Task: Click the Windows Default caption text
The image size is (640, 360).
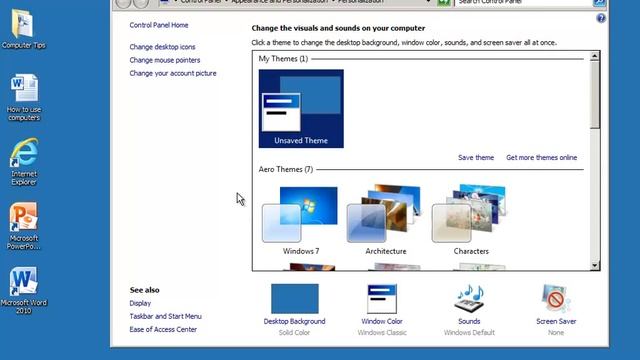Action: tap(469, 333)
